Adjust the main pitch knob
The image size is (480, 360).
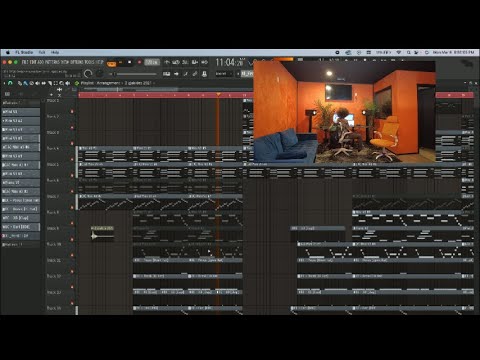tap(99, 73)
